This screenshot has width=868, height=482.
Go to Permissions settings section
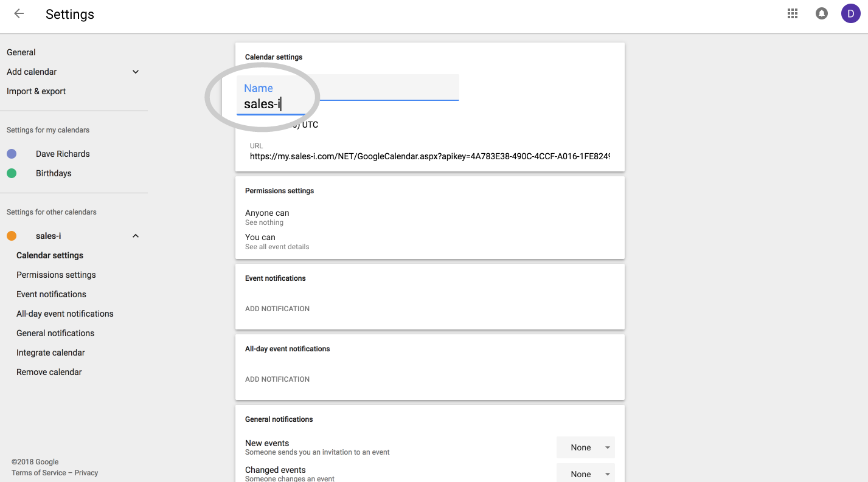click(x=56, y=275)
